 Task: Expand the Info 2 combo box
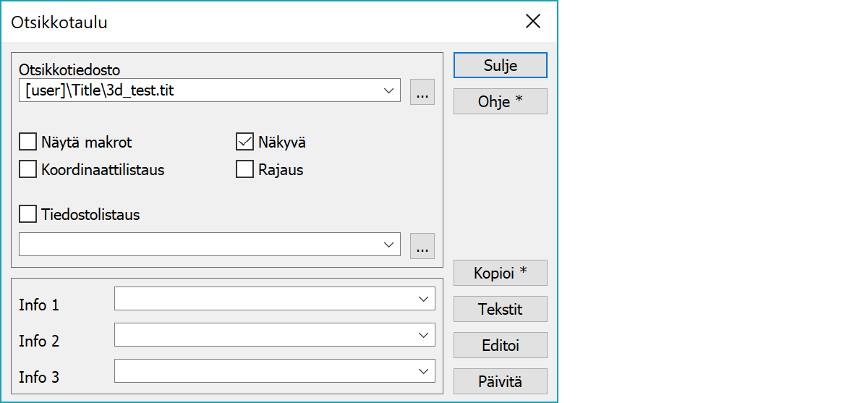point(423,335)
